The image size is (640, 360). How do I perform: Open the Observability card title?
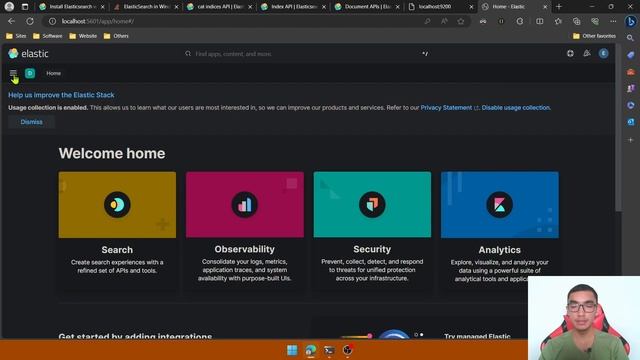[x=244, y=249]
